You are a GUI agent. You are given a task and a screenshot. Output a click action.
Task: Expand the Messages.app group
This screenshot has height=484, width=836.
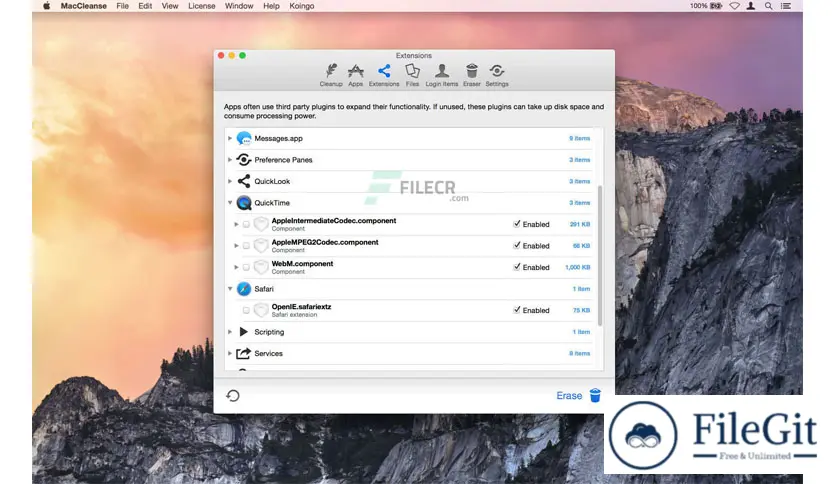coord(230,138)
